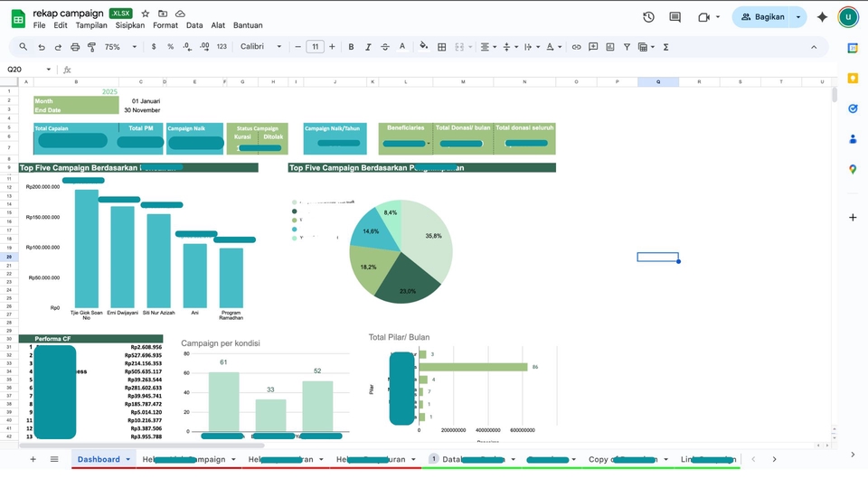Open the Calibri font dropdown
This screenshot has height=488, width=868.
pos(261,47)
